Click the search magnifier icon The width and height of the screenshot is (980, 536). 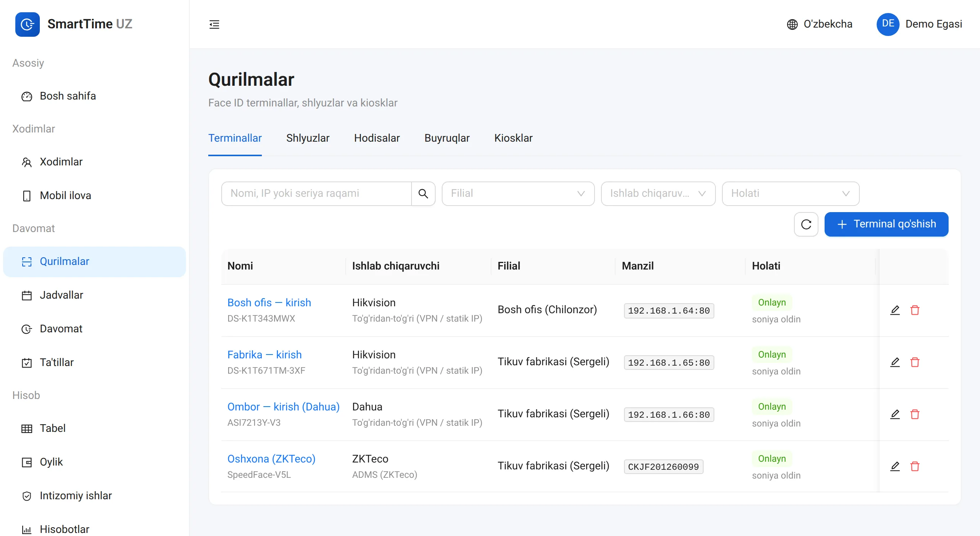tap(423, 193)
